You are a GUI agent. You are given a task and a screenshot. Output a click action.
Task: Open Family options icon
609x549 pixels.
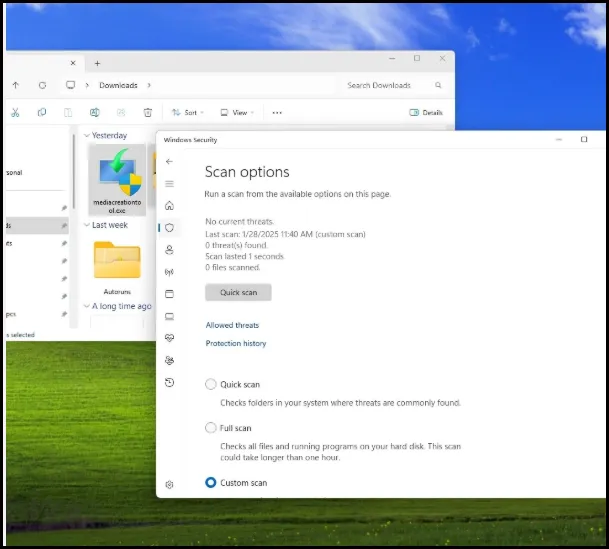[169, 360]
